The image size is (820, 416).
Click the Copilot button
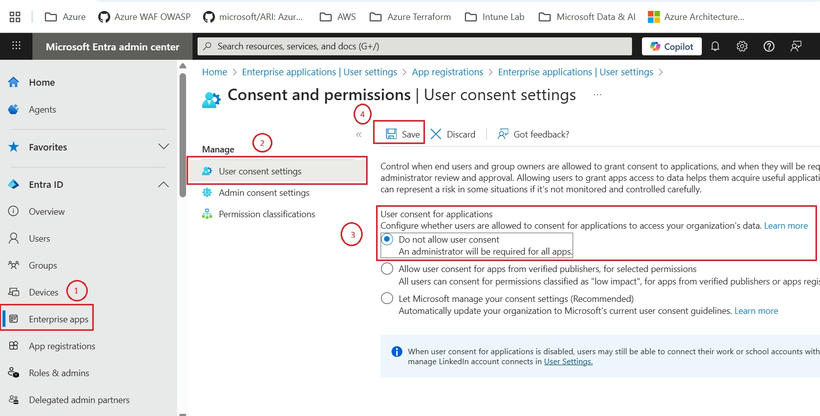[x=671, y=47]
